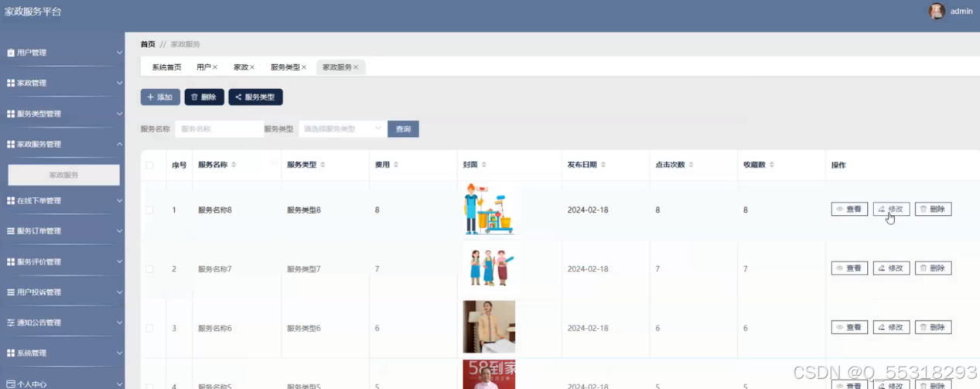This screenshot has width=980, height=389.
Task: Expand the 在线下单管理 menu chevron
Action: point(119,200)
